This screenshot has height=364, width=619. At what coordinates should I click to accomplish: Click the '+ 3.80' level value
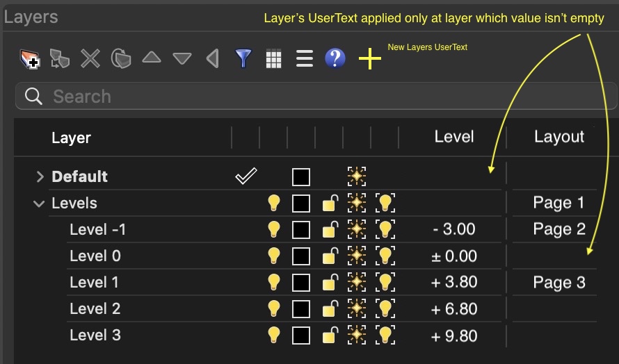point(454,282)
